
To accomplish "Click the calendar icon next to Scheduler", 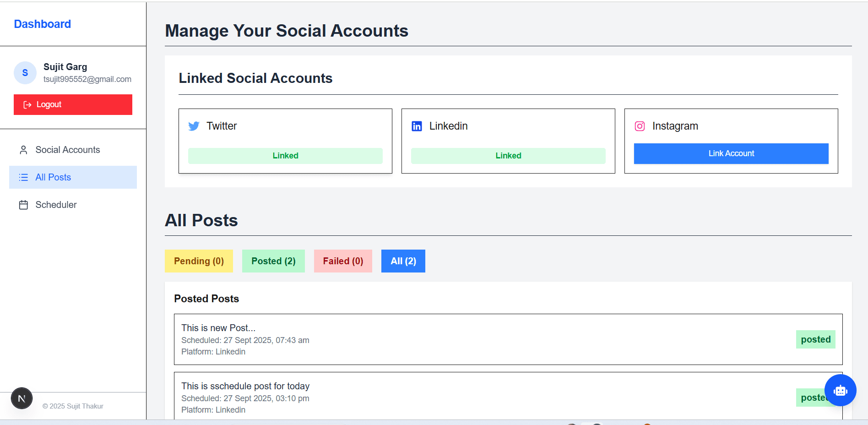I will 23,205.
